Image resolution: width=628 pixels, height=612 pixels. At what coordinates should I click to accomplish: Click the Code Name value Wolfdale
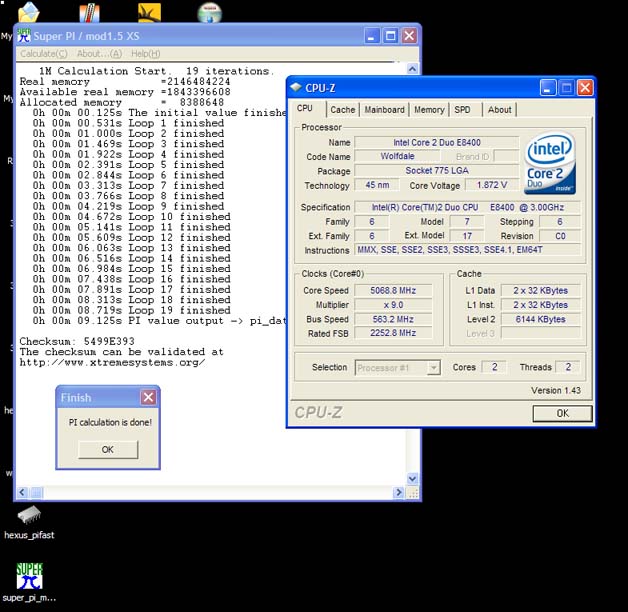tap(397, 156)
